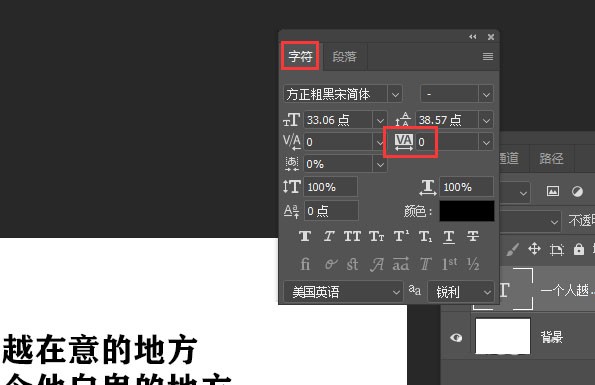
Task: Toggle Strikethrough style
Action: coord(473,236)
